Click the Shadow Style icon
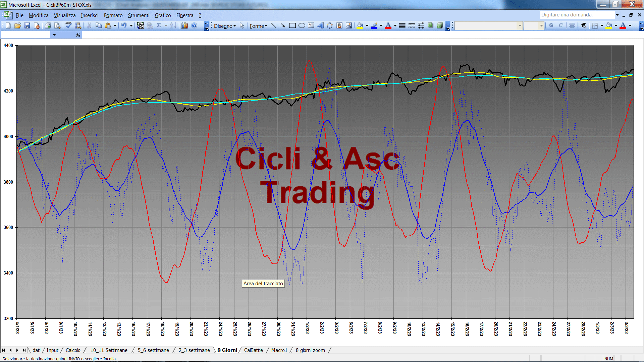 [x=430, y=25]
